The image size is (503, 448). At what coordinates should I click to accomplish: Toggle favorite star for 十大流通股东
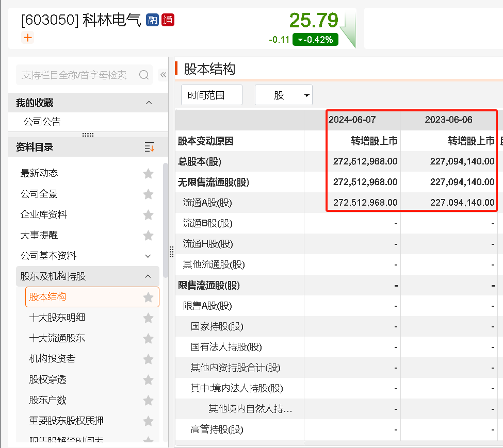[x=148, y=338]
